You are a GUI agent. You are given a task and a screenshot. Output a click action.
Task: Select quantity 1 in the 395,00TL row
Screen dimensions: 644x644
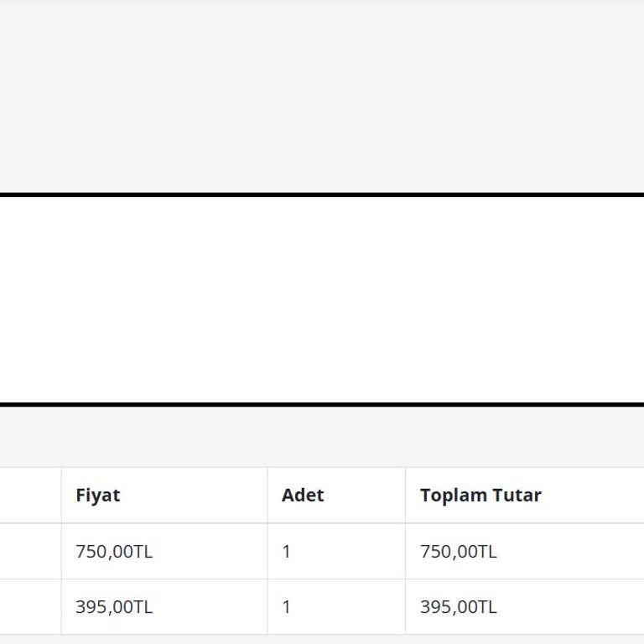[287, 606]
